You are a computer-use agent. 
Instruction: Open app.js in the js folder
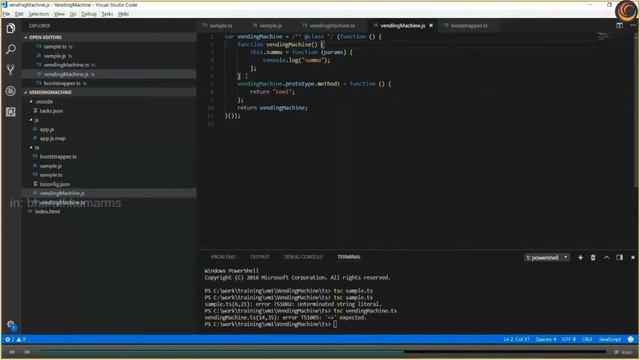(x=47, y=129)
